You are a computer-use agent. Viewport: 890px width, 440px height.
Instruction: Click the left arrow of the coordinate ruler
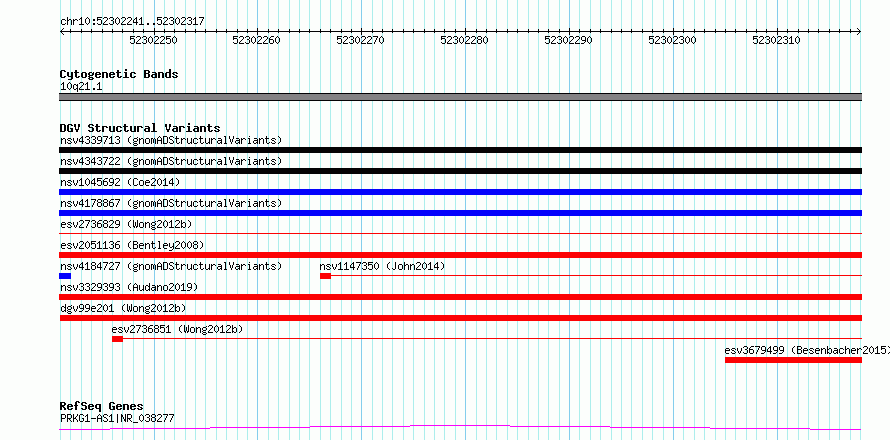(x=62, y=32)
